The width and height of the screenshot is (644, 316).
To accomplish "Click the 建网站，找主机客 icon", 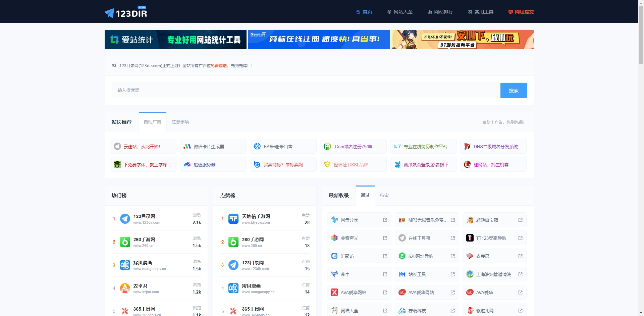I will coord(468,164).
